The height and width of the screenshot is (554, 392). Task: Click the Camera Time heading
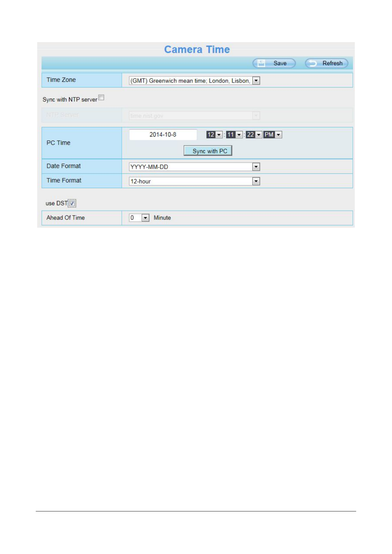tap(197, 49)
